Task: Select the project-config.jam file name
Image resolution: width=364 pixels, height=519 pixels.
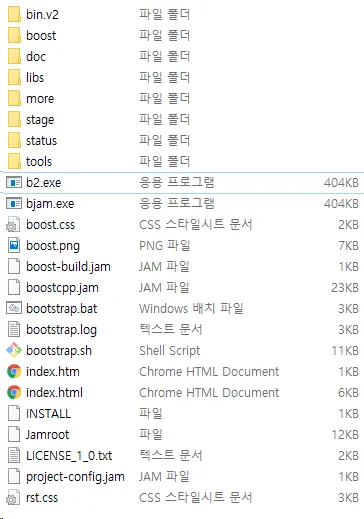Action: [x=75, y=477]
